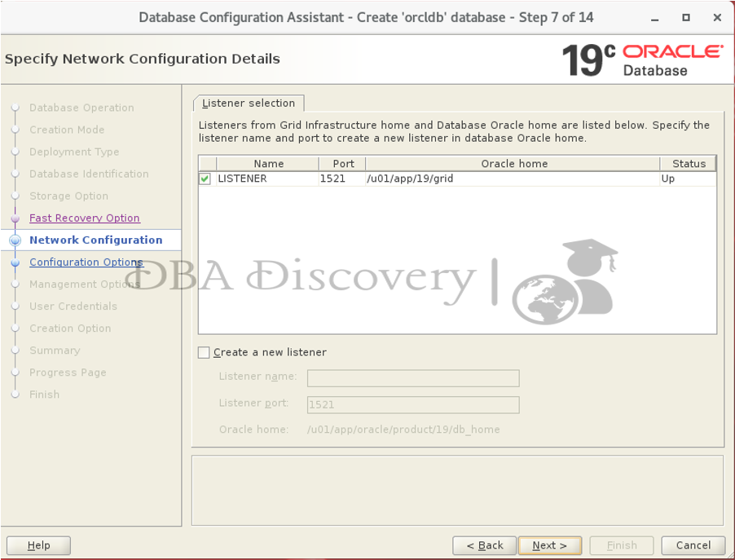The image size is (735, 560).
Task: Click the Listener port field
Action: 412,404
